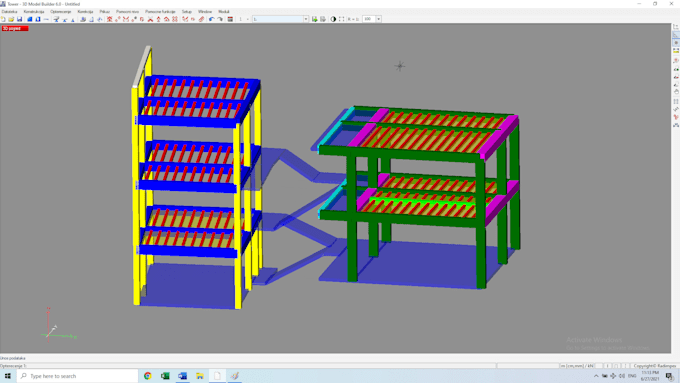Open File Explorer from the taskbar

tap(200, 376)
